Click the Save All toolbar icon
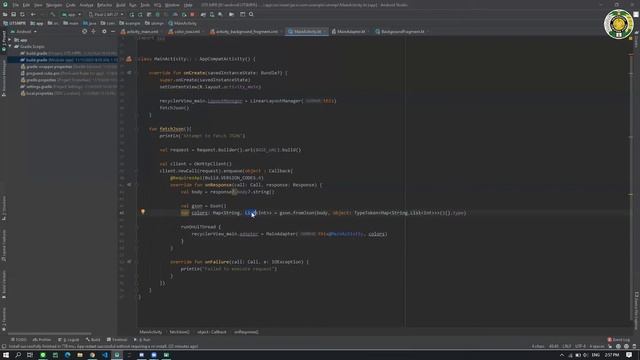Screen dimensions: 640x360 13,14
